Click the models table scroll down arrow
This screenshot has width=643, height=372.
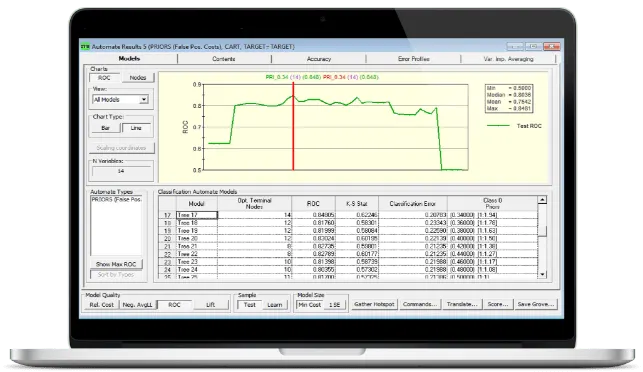tap(542, 274)
